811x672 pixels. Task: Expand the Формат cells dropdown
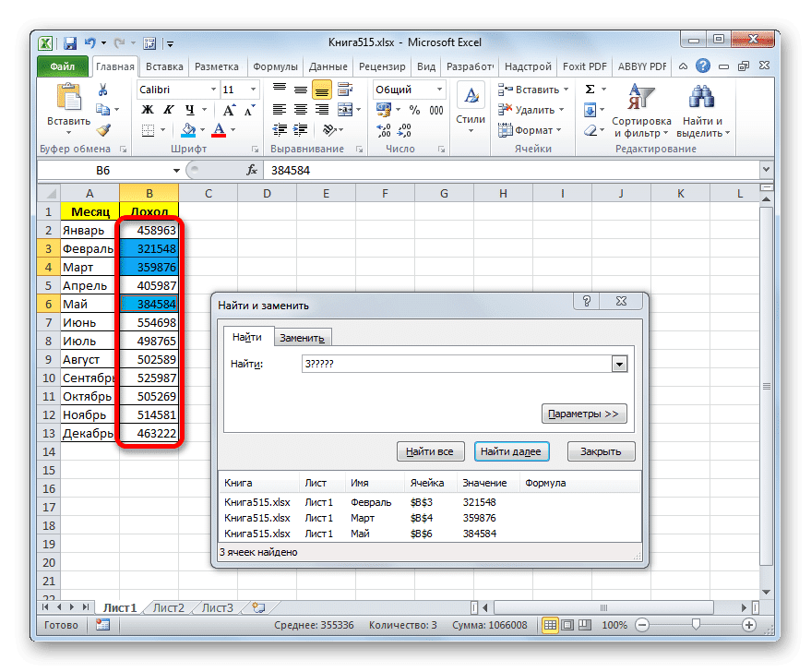pos(558,130)
